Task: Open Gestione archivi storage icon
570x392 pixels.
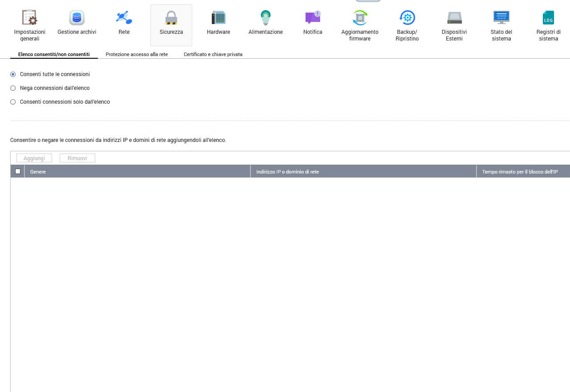Action: [77, 18]
